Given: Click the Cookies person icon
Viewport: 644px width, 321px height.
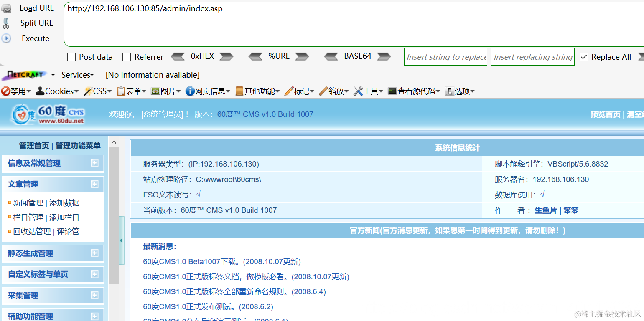Looking at the screenshot, I should (40, 91).
